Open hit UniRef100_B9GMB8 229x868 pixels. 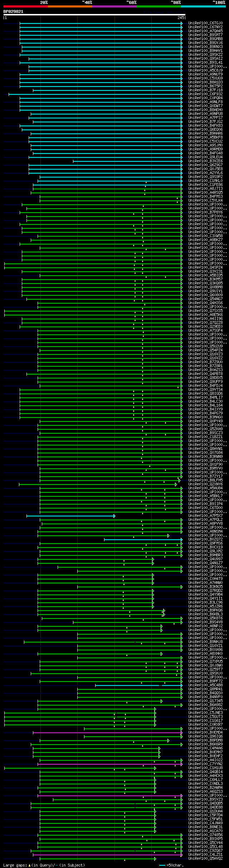click(x=205, y=39)
